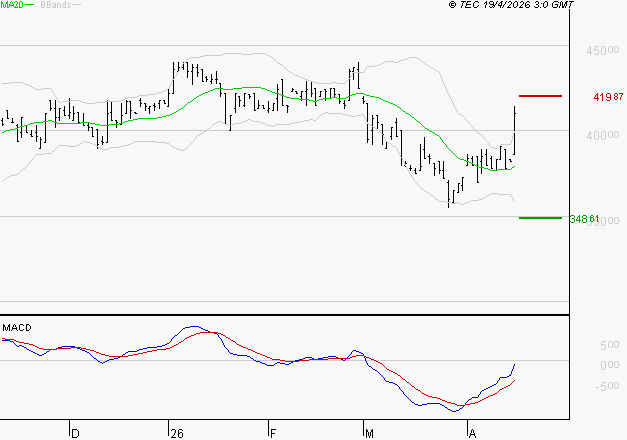Screen dimensions: 627x440
Task: Click the MACD 500 axis label
Action: point(610,345)
